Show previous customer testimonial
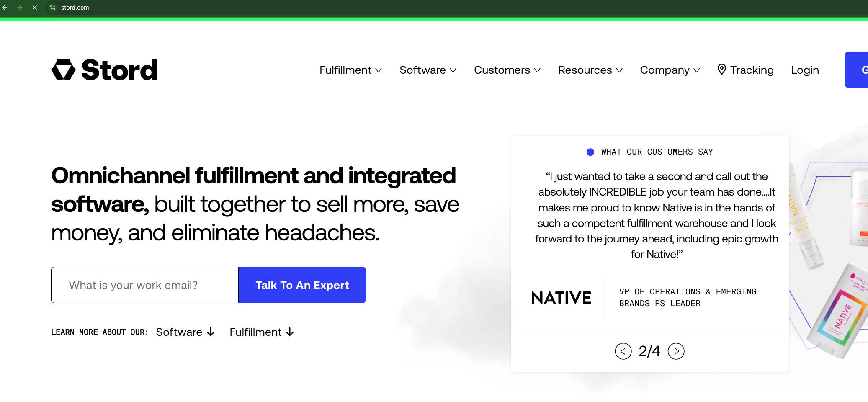 [623, 351]
